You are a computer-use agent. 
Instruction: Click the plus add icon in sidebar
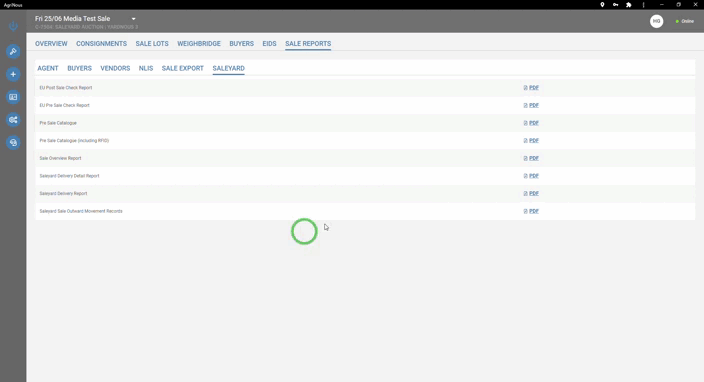click(13, 75)
